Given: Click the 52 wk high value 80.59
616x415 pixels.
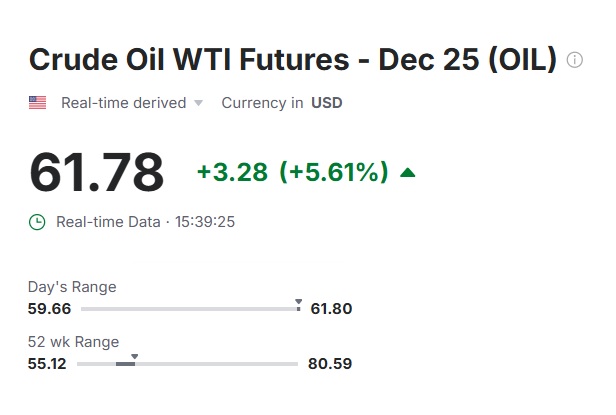Looking at the screenshot, I should 330,364.
